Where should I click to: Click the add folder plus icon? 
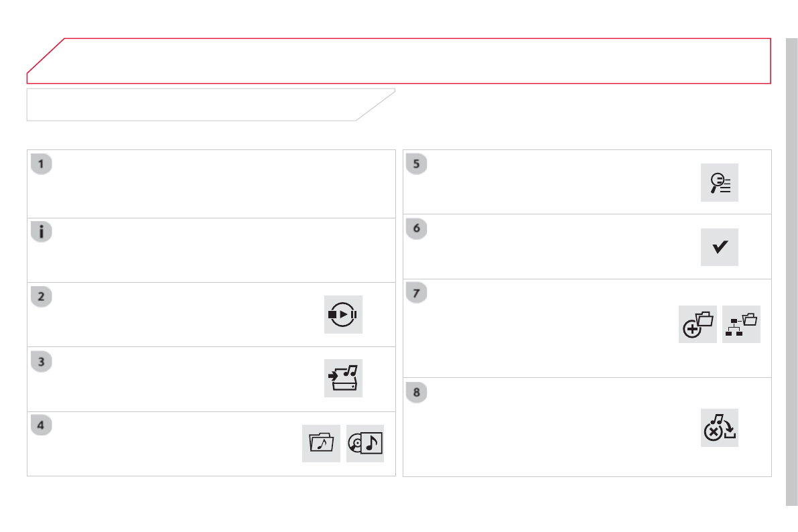[x=697, y=324]
